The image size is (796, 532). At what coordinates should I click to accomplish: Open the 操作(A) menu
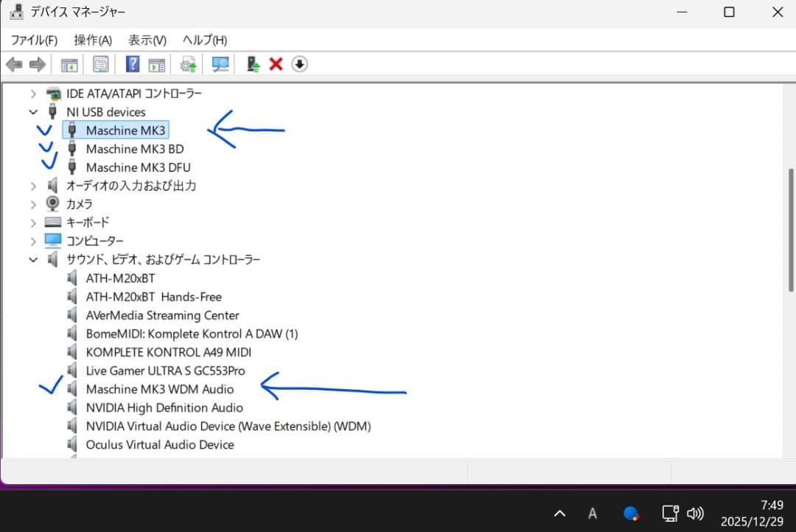pyautogui.click(x=93, y=40)
